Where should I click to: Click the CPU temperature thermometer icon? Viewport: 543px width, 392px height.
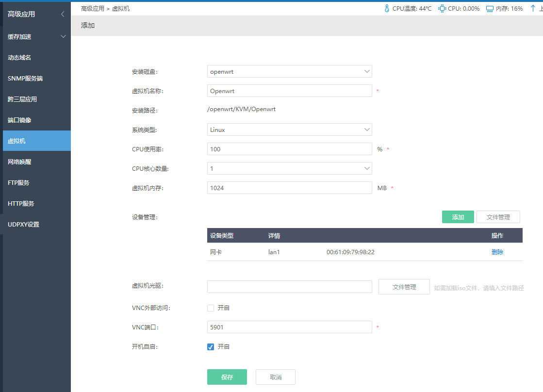pos(387,8)
